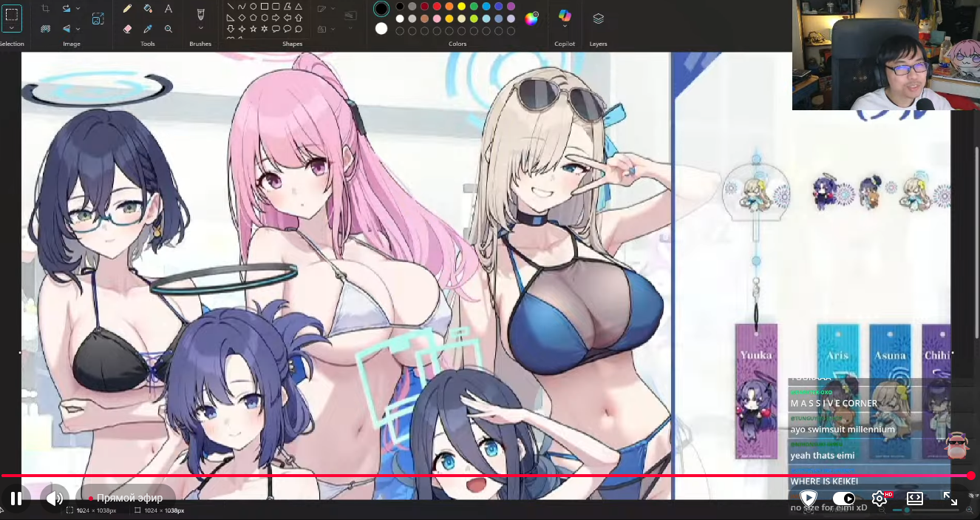Pick the Curve shape
Image resolution: width=980 pixels, height=520 pixels.
coord(242,7)
